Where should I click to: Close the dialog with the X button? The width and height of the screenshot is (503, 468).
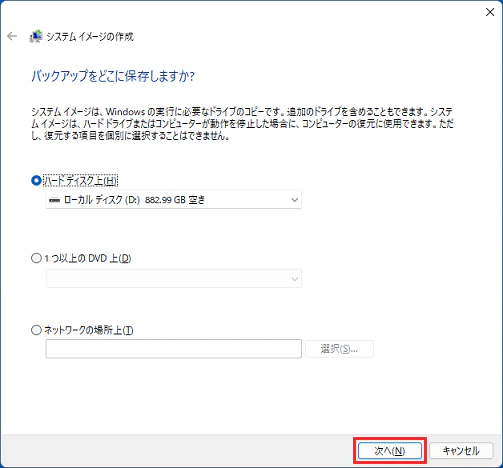(490, 12)
